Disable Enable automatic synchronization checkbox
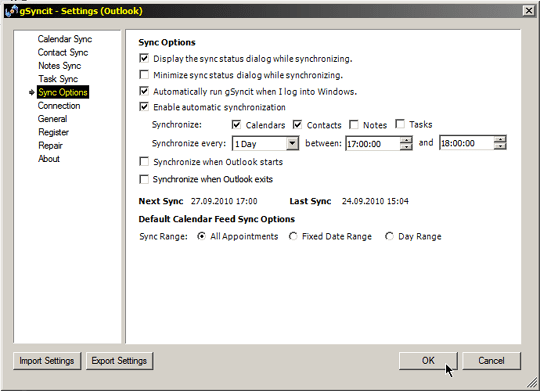The height and width of the screenshot is (391, 540). tap(144, 107)
